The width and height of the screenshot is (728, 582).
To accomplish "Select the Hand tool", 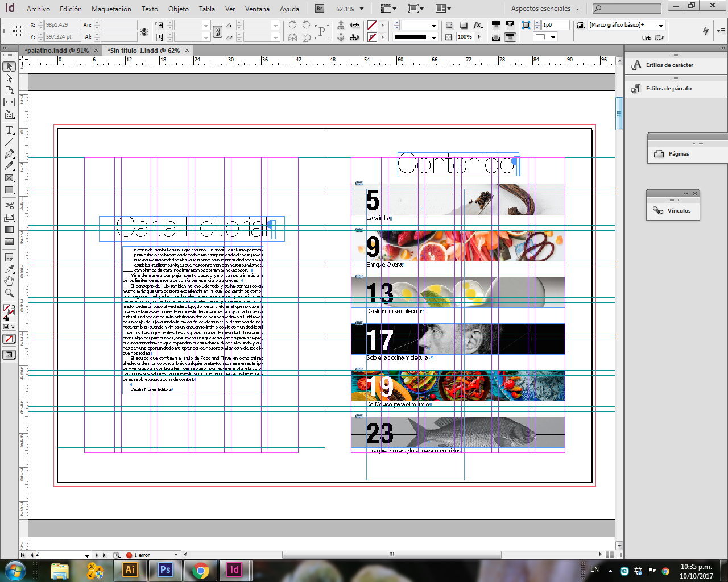I will (x=9, y=281).
